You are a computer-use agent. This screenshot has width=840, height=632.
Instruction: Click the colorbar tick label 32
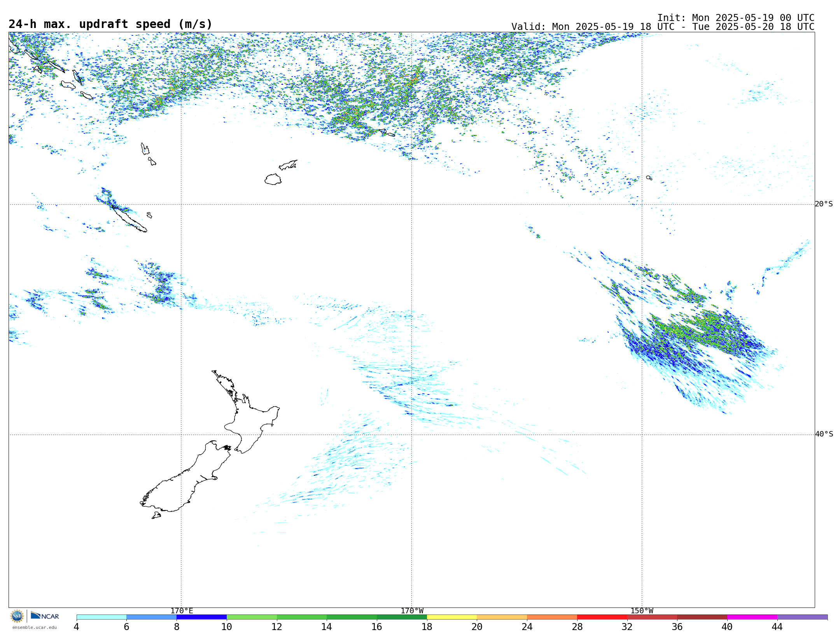coord(627,627)
